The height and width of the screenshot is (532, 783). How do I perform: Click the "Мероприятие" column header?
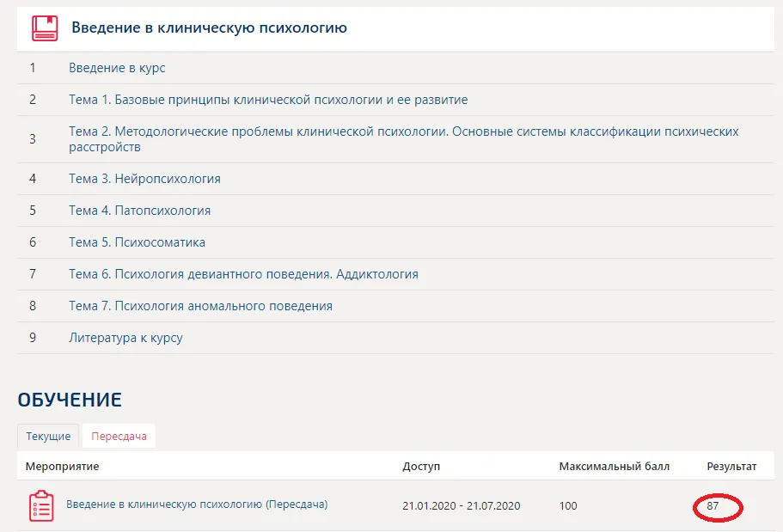click(62, 466)
